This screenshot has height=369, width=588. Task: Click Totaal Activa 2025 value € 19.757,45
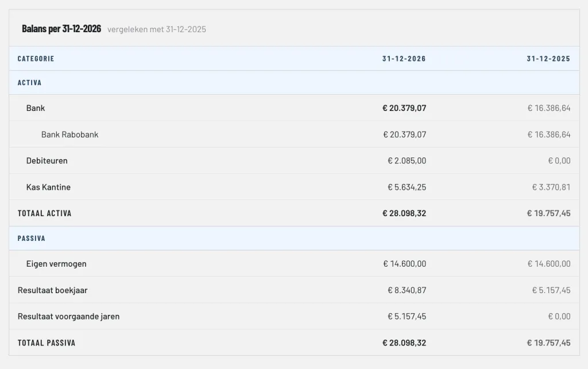coord(548,213)
